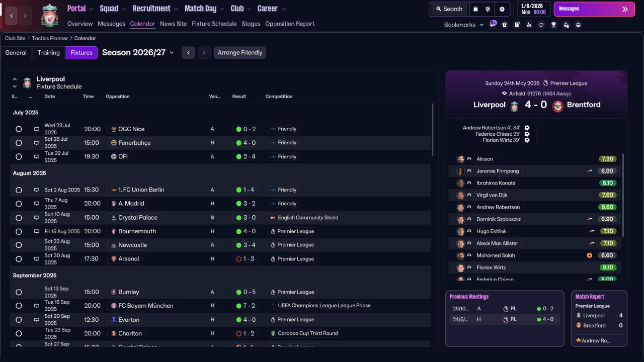Click Alisson's player portrait
The height and width of the screenshot is (362, 644).
460,159
